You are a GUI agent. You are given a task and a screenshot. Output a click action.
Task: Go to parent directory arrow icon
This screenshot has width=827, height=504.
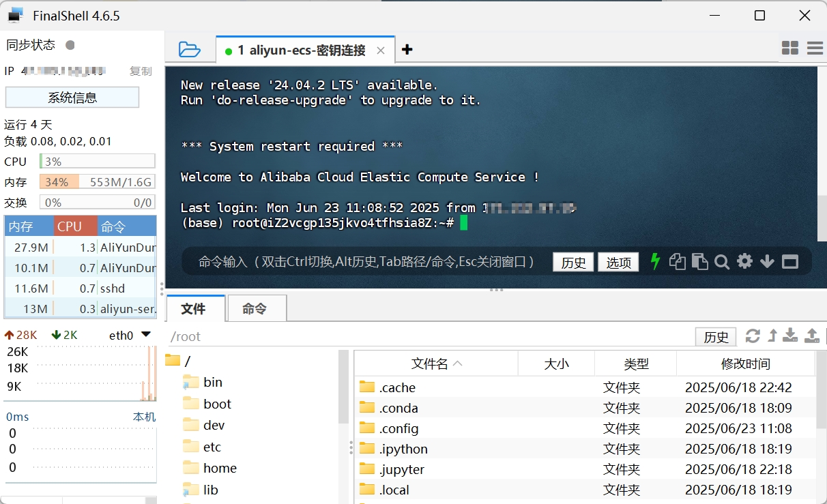772,336
